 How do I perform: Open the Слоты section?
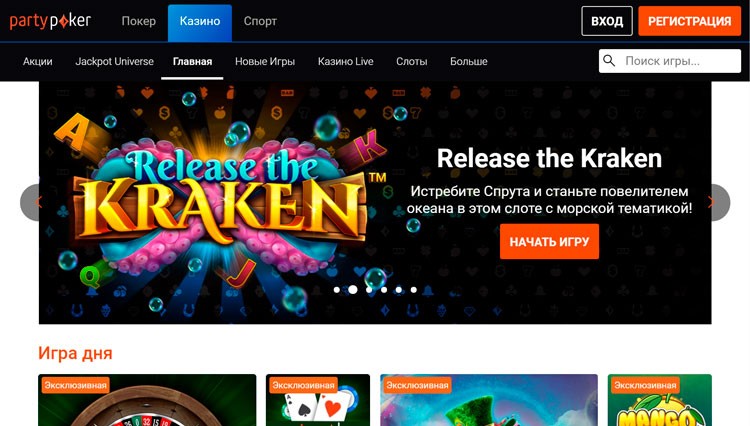pos(411,61)
